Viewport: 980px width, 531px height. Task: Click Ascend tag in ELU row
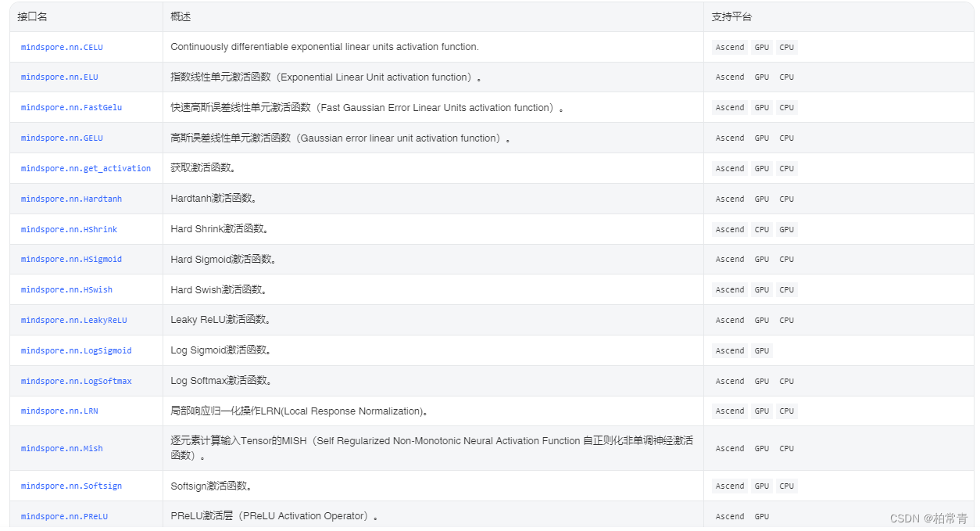coord(730,77)
